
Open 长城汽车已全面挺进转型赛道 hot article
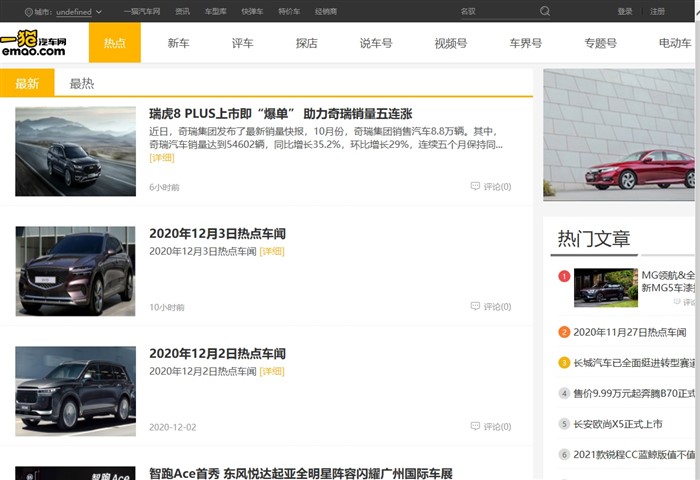point(634,363)
